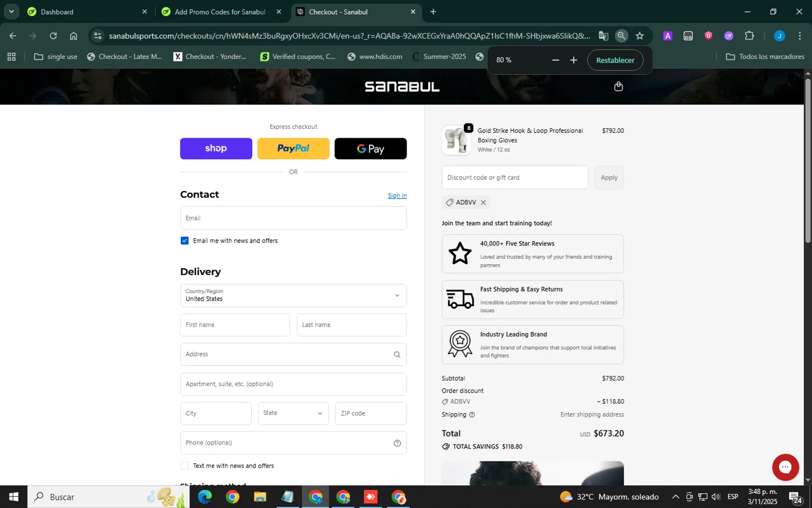Click Restablecer to reset zoom

[615, 60]
